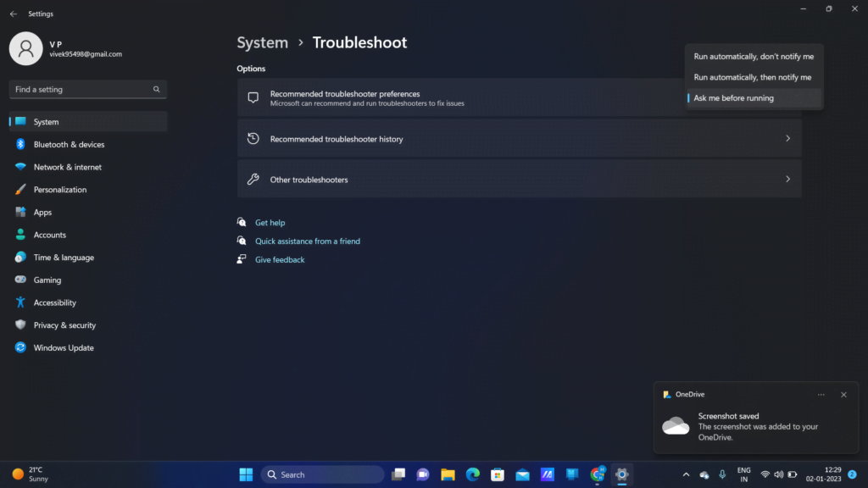Click the notification count badge
Screen dimensions: 868x488
[x=853, y=474]
